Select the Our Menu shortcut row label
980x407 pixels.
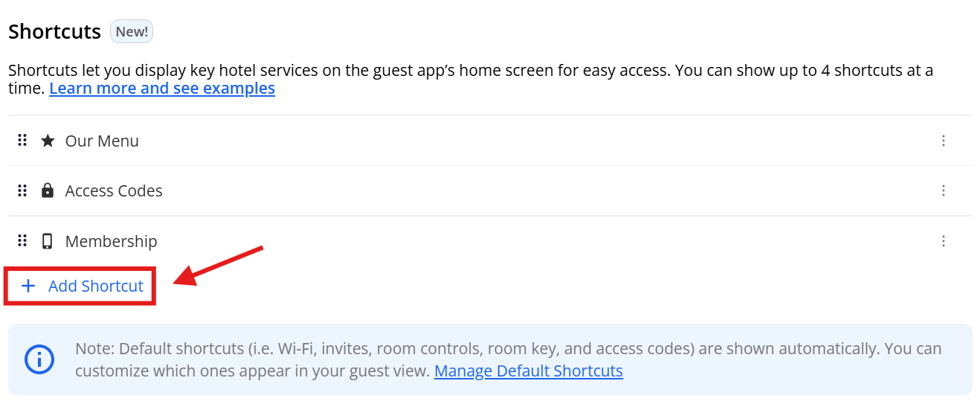tap(102, 141)
